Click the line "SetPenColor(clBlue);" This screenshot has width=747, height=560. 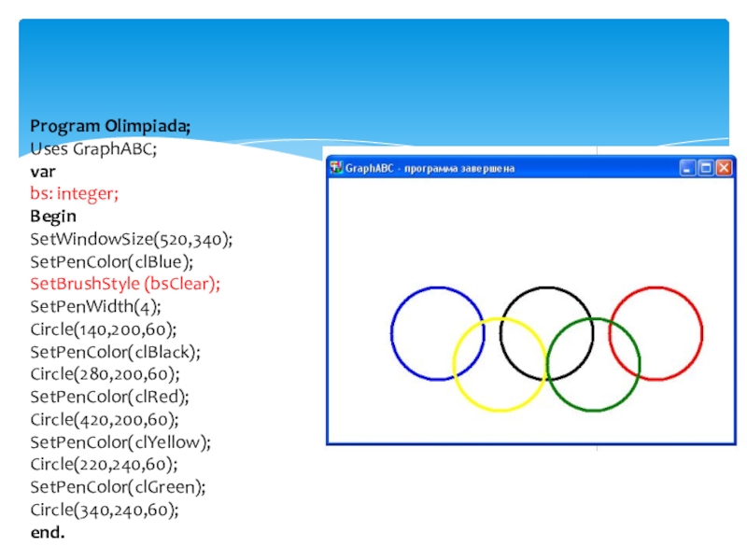pos(111,262)
